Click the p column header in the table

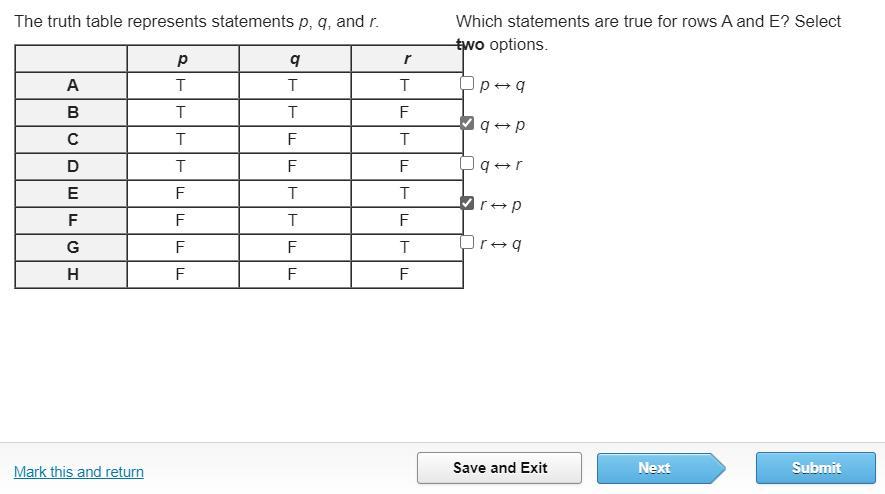coord(182,60)
